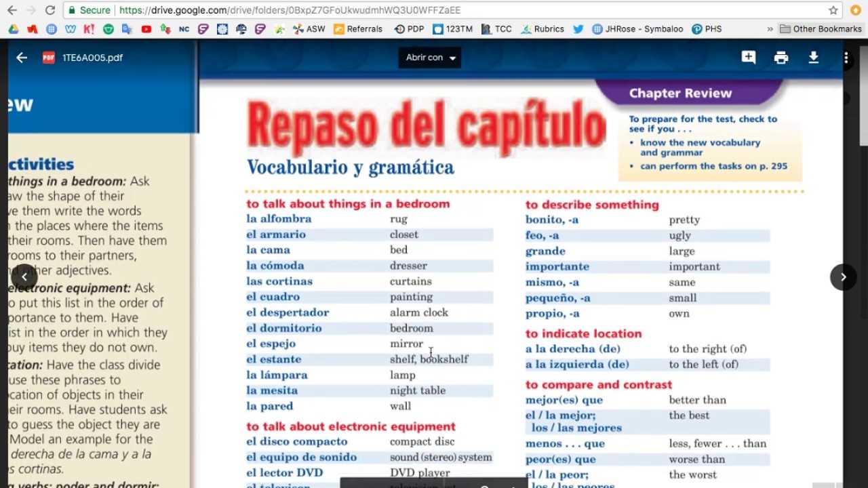Click the word 'importante'

click(557, 266)
